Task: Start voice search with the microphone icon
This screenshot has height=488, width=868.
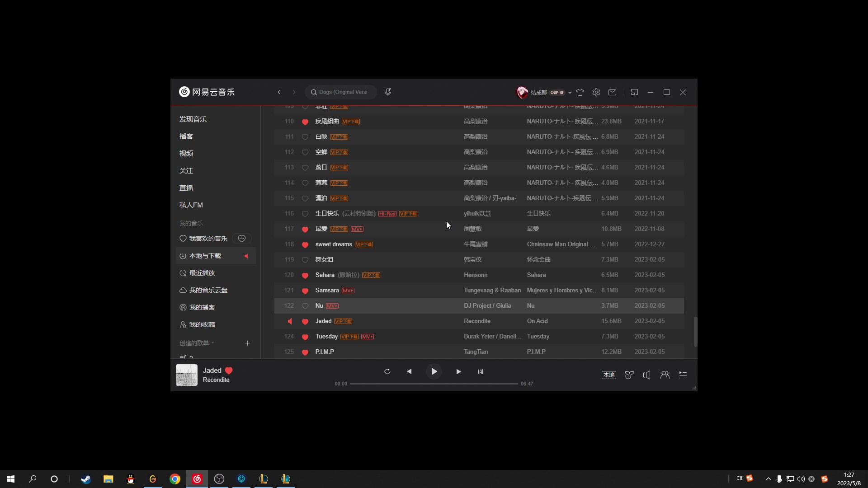Action: pos(388,92)
